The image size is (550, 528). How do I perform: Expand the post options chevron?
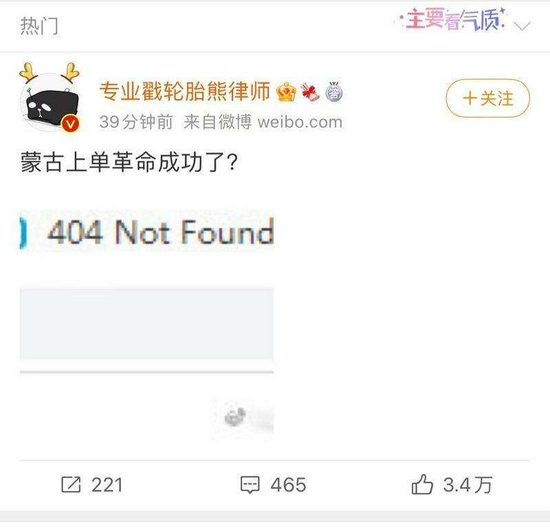point(522,26)
